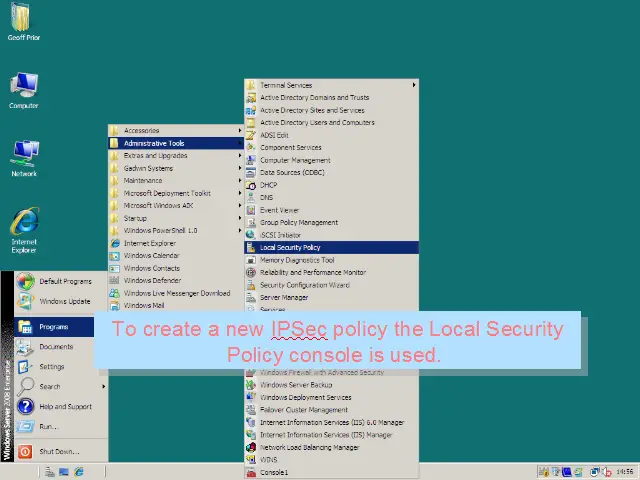Launch Internet Explorer from Programs menu

[176, 243]
